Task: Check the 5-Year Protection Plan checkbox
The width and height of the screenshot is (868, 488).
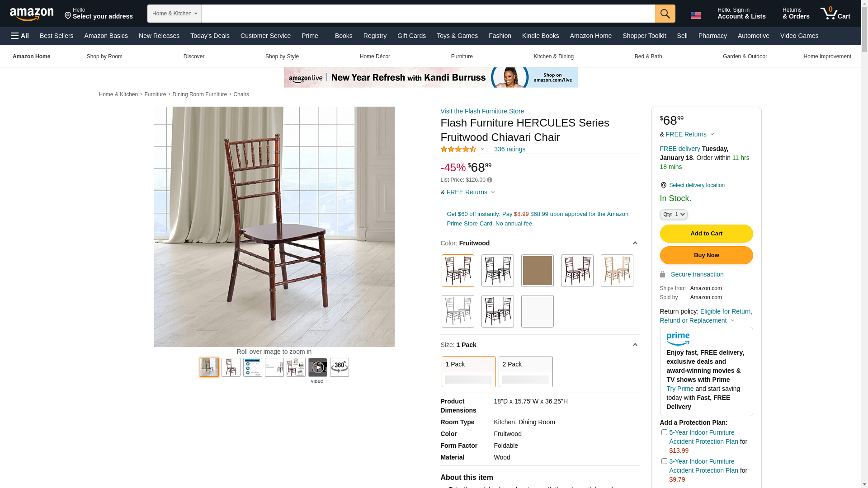Action: (x=664, y=432)
